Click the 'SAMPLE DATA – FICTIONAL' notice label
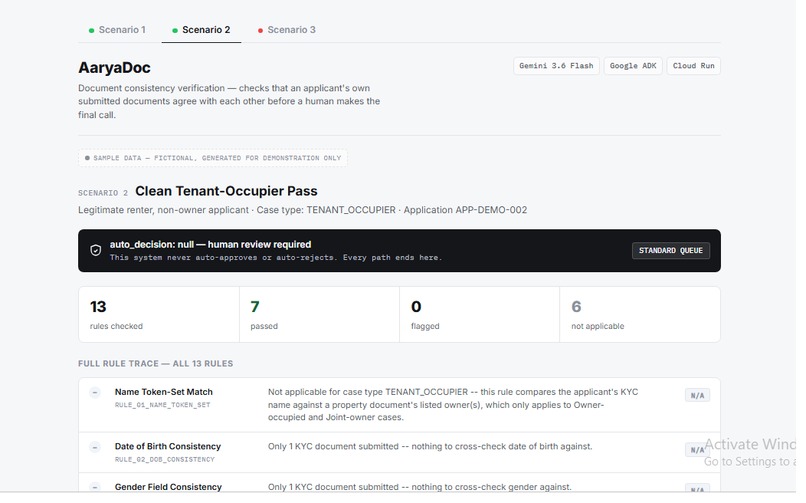Screen dimensions: 806x503 213,158
